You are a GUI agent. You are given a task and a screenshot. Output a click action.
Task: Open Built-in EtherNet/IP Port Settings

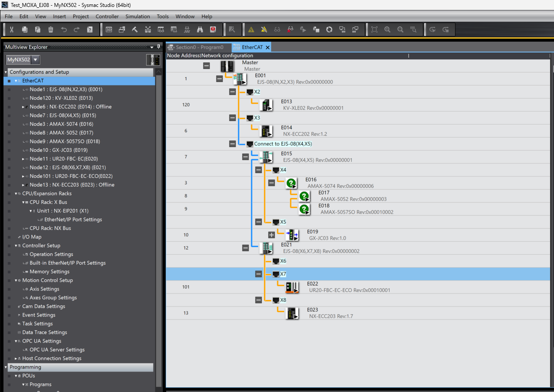click(67, 263)
